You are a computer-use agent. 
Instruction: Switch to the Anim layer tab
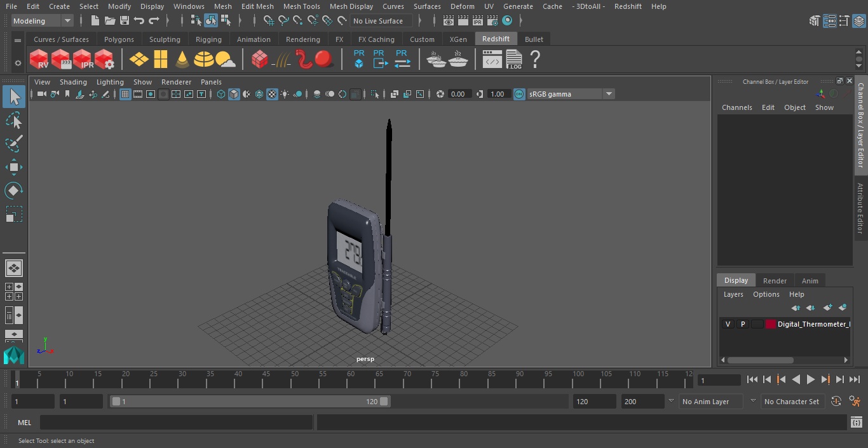(x=810, y=280)
